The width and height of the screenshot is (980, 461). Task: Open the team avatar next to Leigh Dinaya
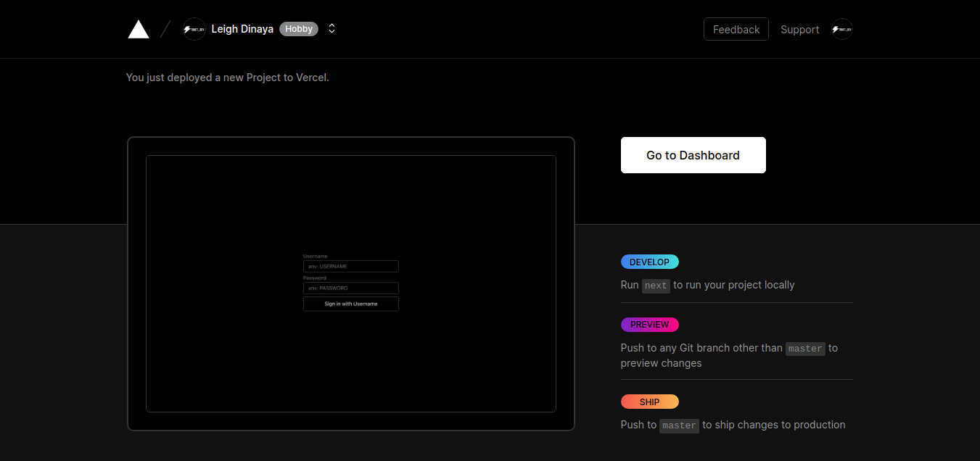pyautogui.click(x=194, y=29)
